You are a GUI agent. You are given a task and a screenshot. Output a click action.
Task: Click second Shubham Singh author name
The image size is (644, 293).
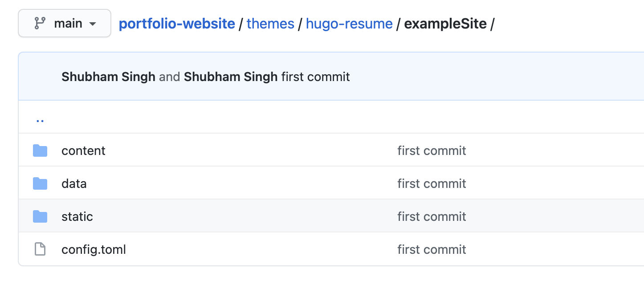230,77
